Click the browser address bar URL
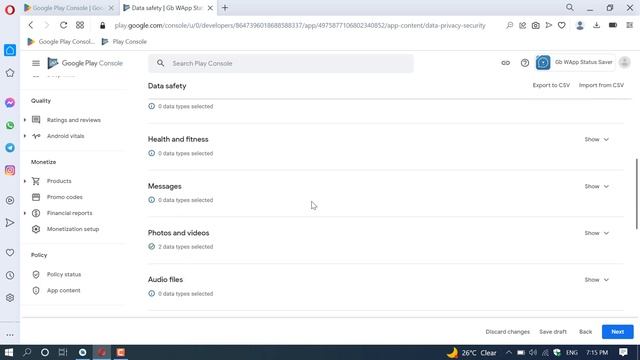Screen dimensions: 640x360 click(x=300, y=25)
